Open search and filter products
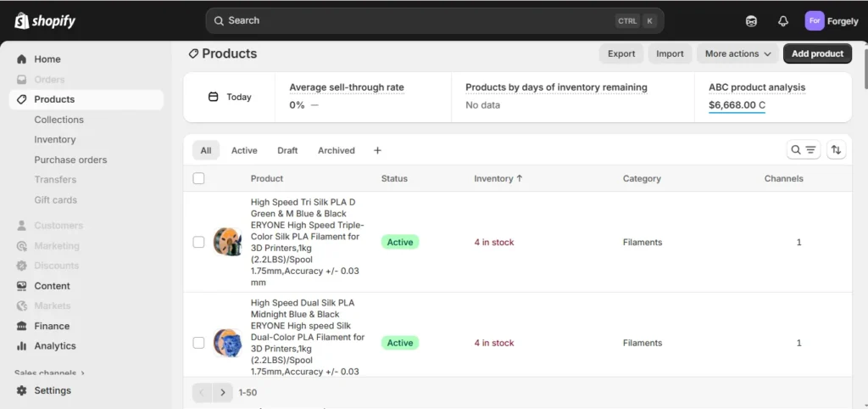Viewport: 868px width, 409px height. 804,149
